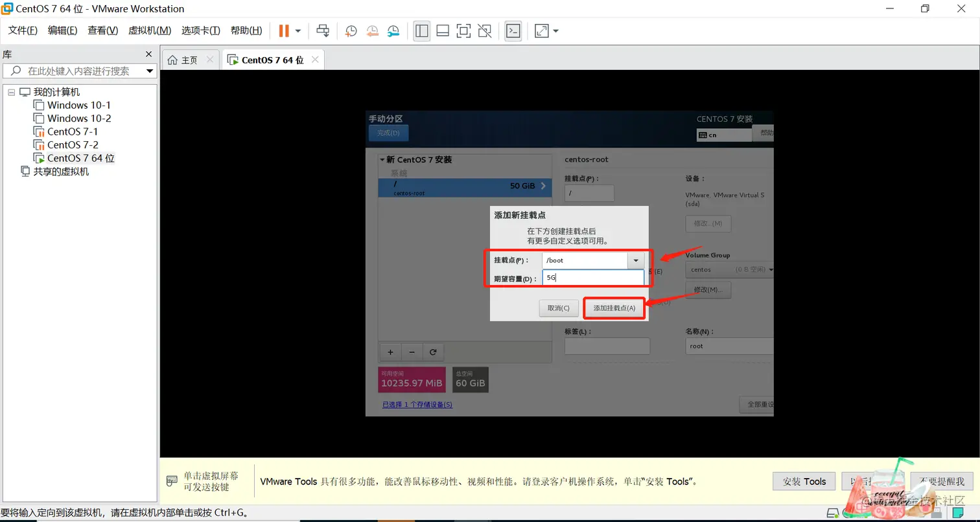Click the 标签(L) input field
The width and height of the screenshot is (980, 522).
point(607,346)
